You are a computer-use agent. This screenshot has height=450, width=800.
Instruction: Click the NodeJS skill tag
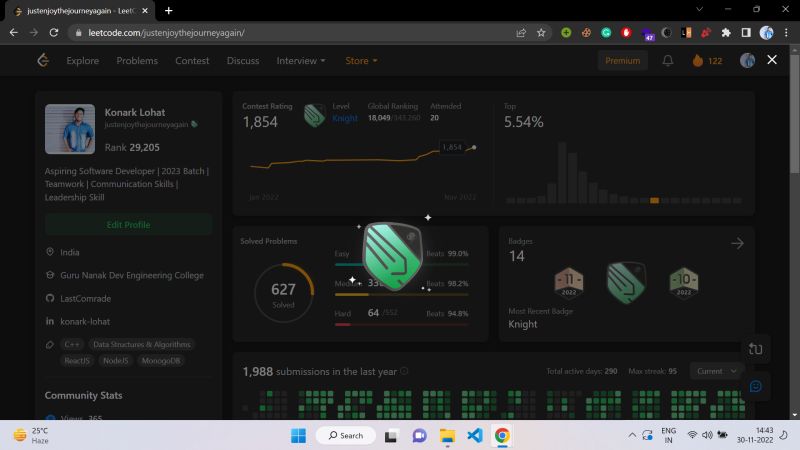click(115, 361)
